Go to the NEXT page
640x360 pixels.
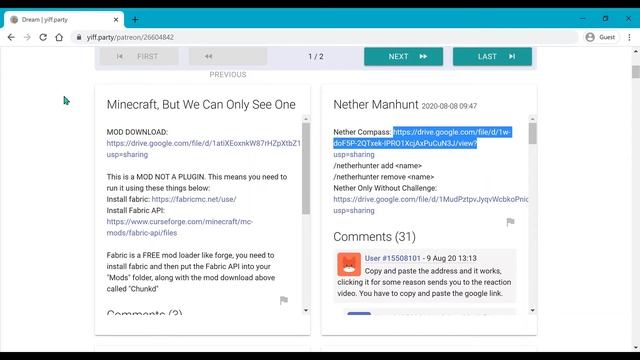point(403,56)
